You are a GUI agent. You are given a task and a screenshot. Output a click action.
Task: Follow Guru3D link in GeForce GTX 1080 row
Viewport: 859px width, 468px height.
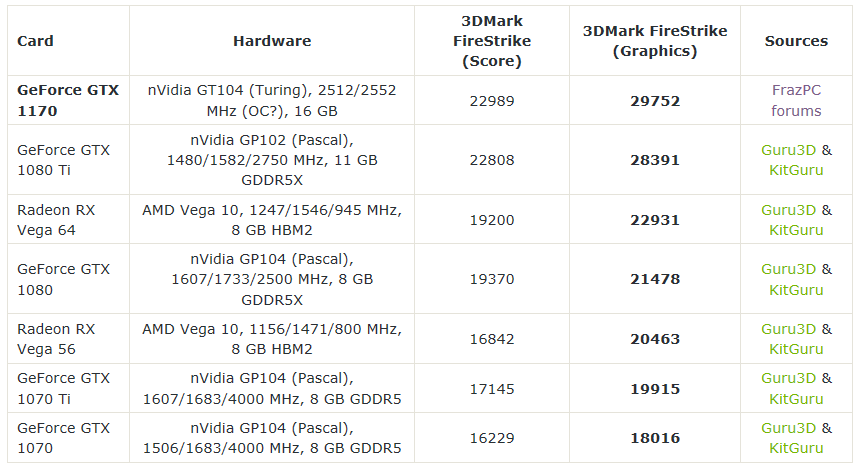(x=788, y=269)
